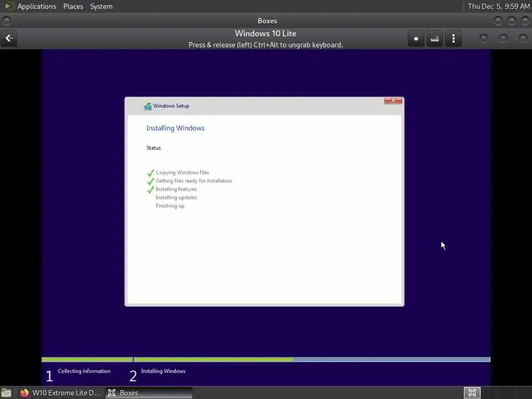Click the ungrab keyboard hint text
The width and height of the screenshot is (532, 399).
265,45
